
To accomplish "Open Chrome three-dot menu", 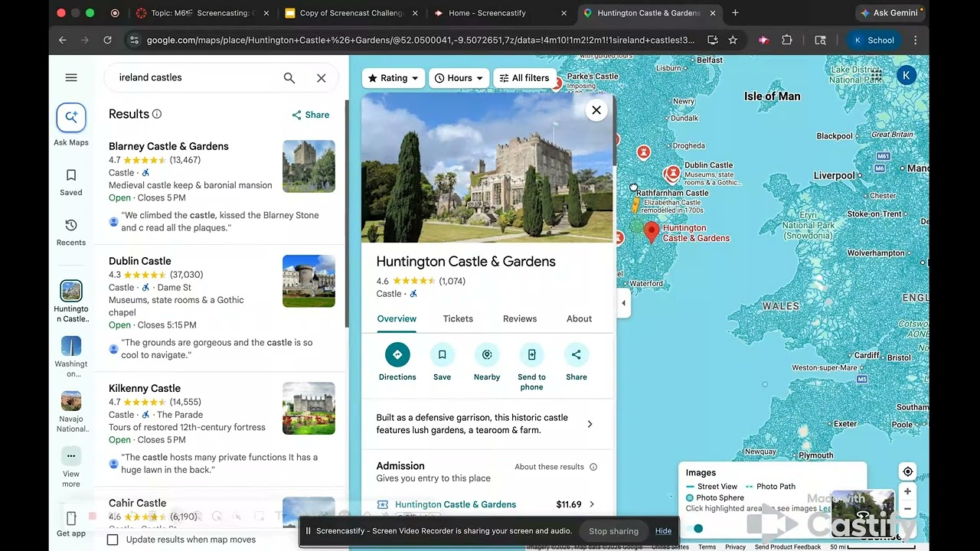I will [x=916, y=41].
